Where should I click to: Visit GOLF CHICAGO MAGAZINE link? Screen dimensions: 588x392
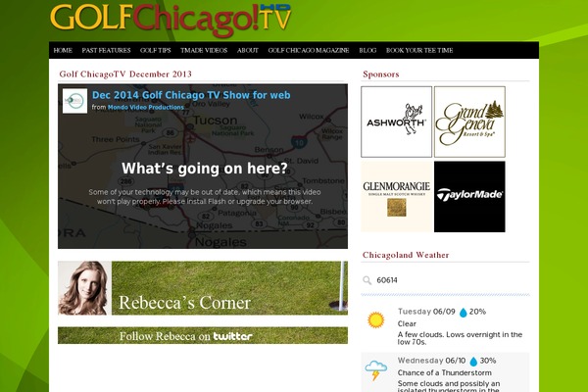tap(309, 50)
